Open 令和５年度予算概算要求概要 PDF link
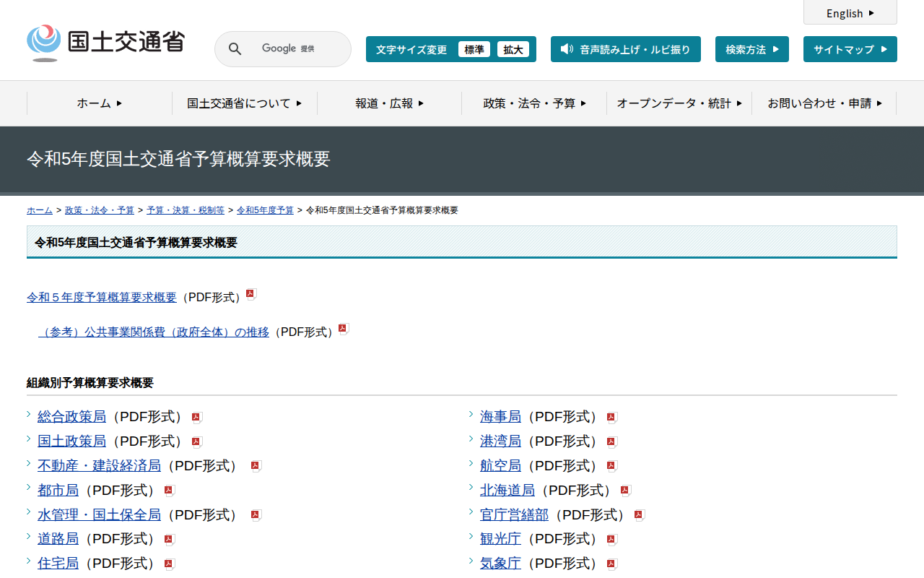The width and height of the screenshot is (924, 578). point(102,298)
